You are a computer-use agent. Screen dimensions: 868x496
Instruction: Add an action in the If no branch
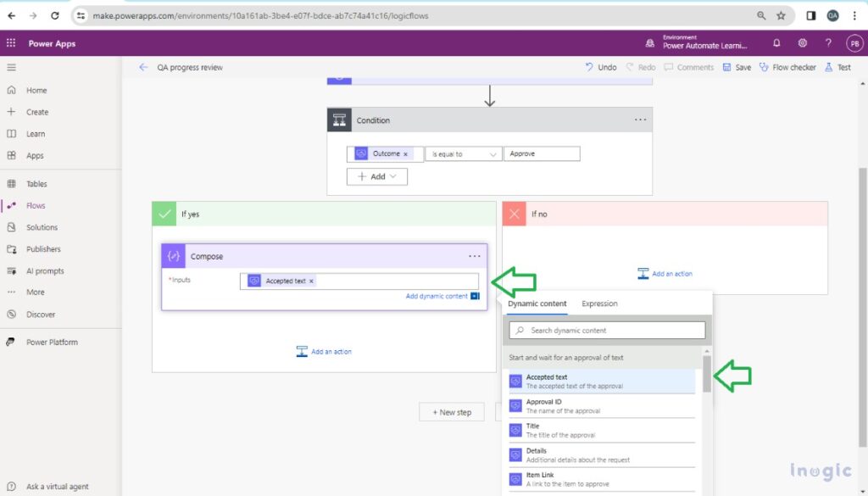665,273
